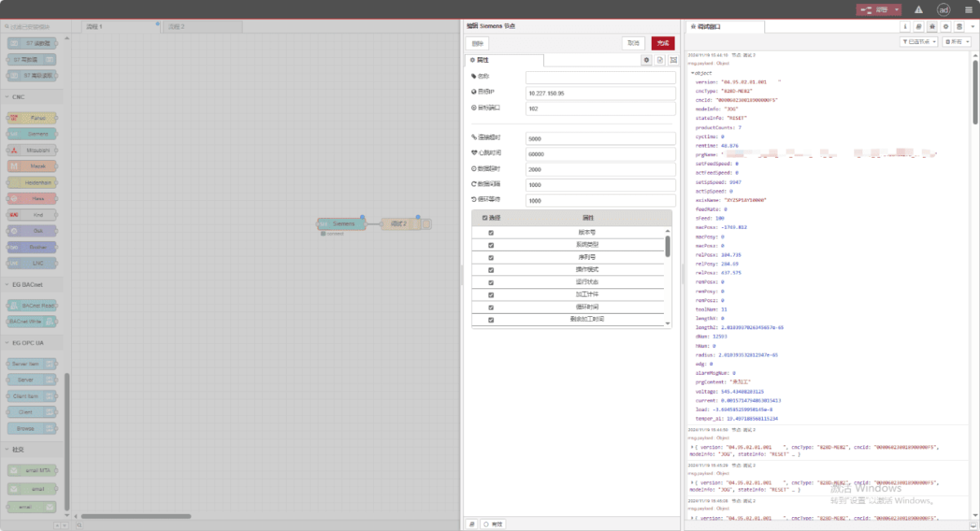This screenshot has height=531, width=980.
Task: Toggle the enabled button at the edit dialog bottom
Action: point(494,524)
